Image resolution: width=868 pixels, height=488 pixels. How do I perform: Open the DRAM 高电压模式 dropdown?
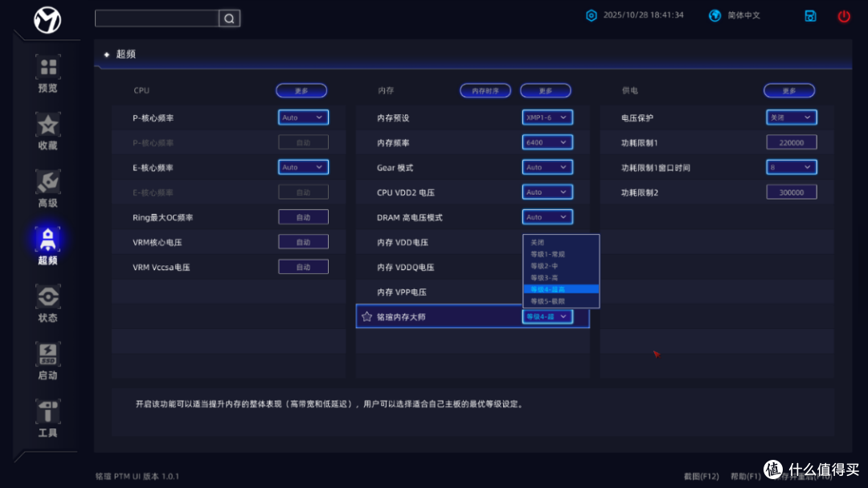pyautogui.click(x=547, y=217)
